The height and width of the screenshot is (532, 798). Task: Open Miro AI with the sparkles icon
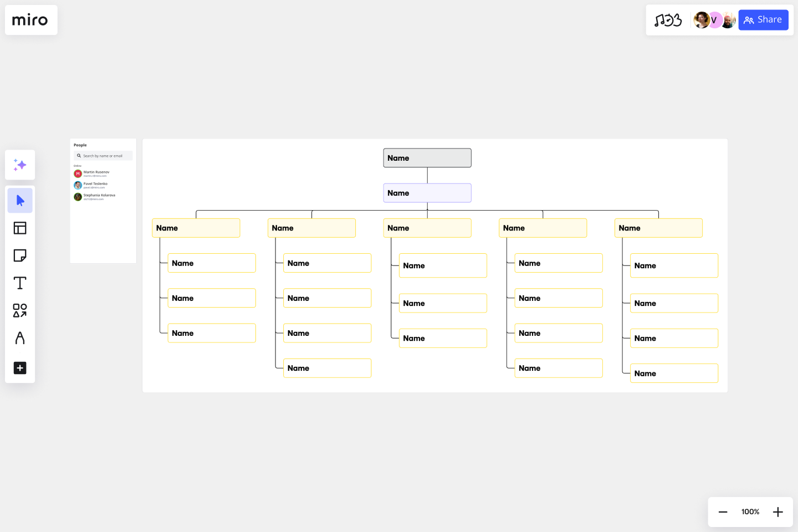20,165
